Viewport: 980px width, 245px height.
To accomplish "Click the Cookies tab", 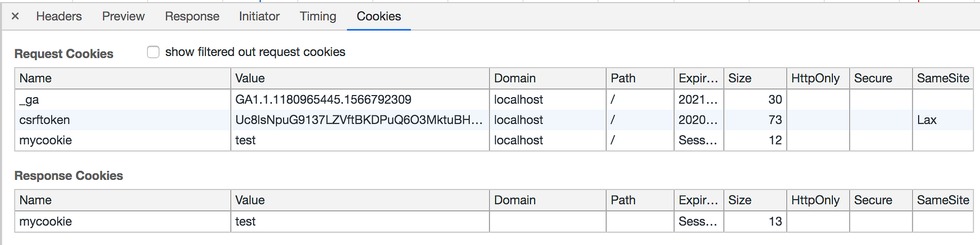I will [379, 16].
